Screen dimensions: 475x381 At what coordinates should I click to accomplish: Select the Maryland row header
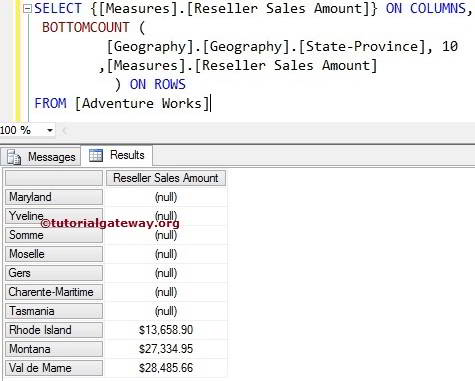coord(54,197)
